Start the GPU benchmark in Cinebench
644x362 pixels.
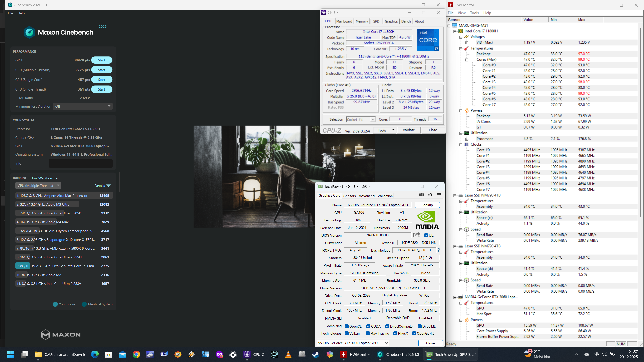tap(102, 60)
